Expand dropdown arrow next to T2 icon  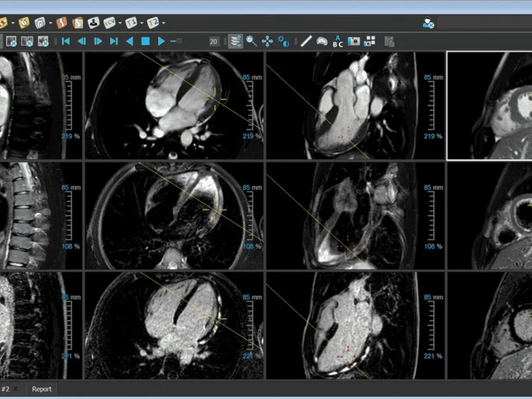pyautogui.click(x=164, y=23)
